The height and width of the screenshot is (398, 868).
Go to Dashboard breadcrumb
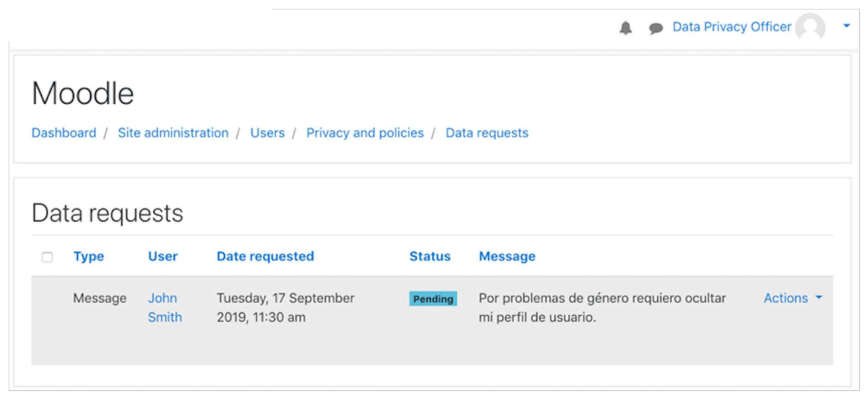[64, 133]
